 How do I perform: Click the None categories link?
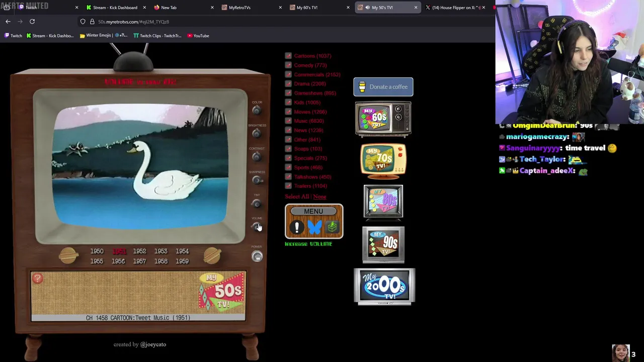(319, 197)
